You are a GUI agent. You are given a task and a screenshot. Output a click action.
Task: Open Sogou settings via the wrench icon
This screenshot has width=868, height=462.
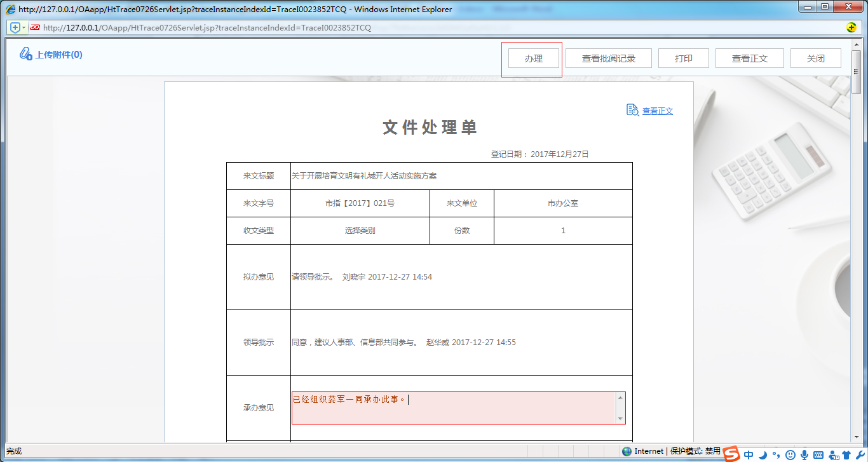(860, 454)
